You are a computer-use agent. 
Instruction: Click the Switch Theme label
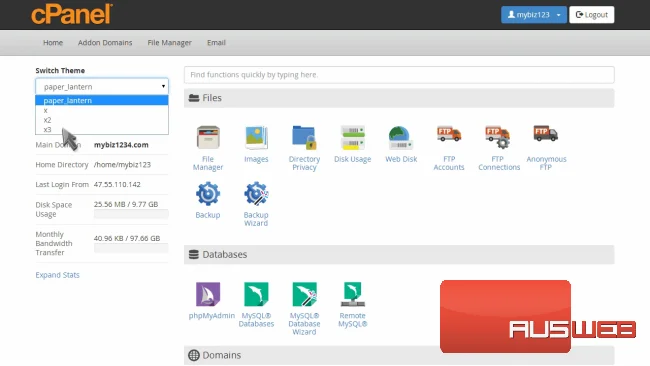coord(60,70)
